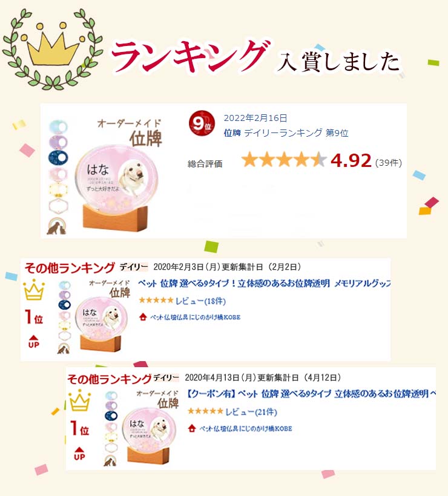Open レビュー(18件) review link
This screenshot has height=496, width=448.
(201, 301)
